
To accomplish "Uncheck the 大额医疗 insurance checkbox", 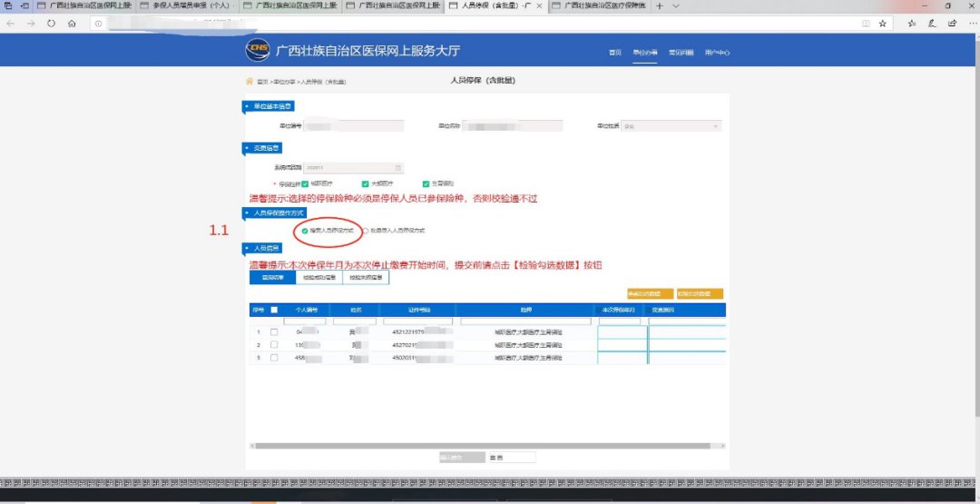I will [366, 183].
